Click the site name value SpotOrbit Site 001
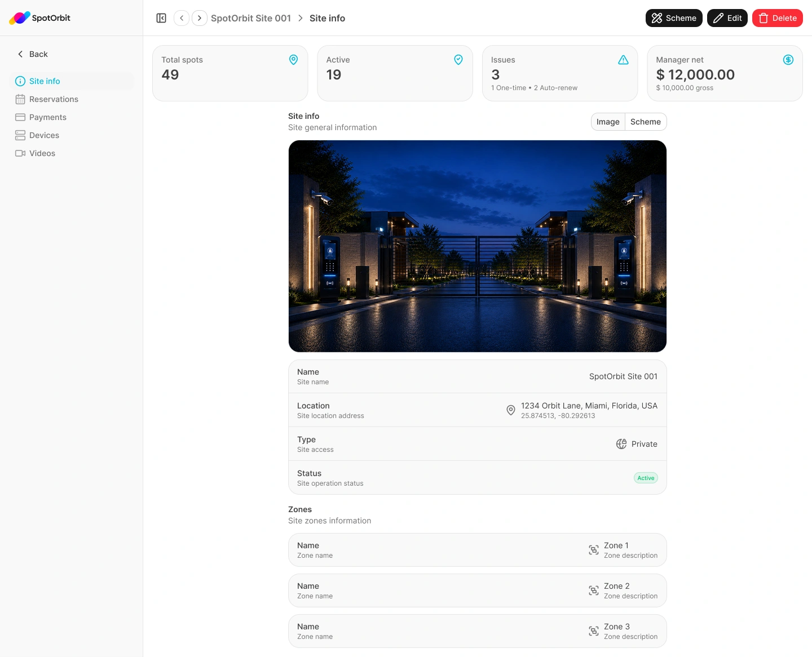 click(x=623, y=376)
